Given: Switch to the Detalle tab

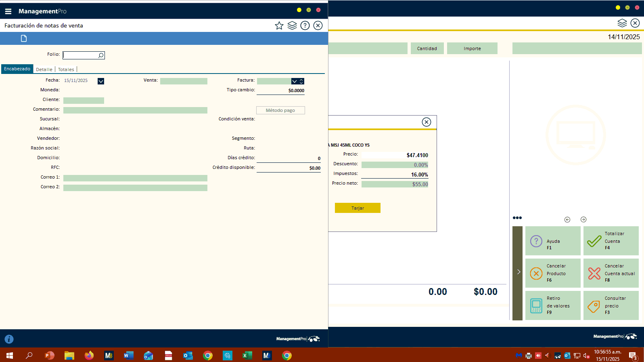Looking at the screenshot, I should [44, 69].
